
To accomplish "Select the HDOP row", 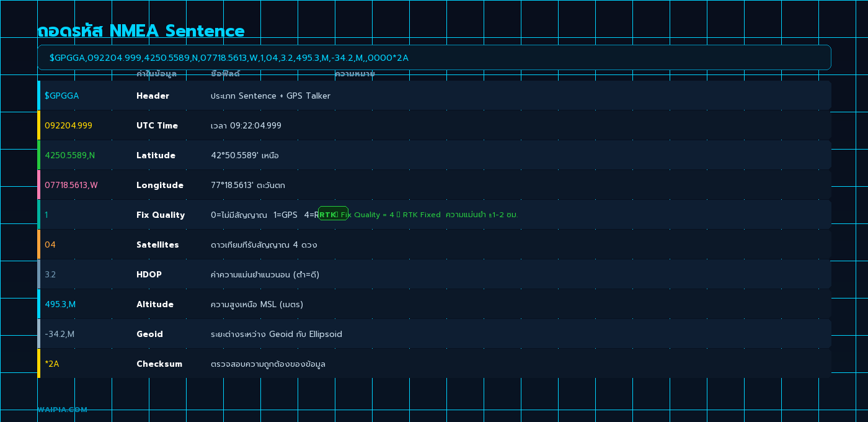I will pyautogui.click(x=434, y=274).
